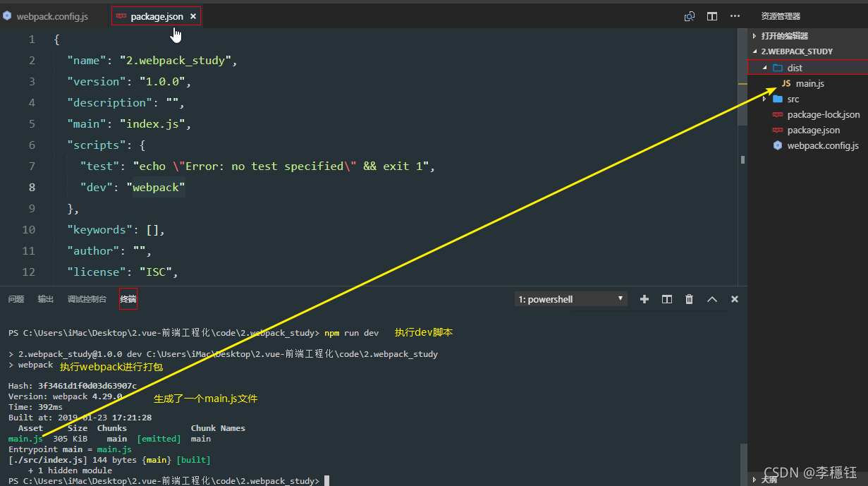Click the "dev" script key on line 8
The width and height of the screenshot is (868, 486).
[x=97, y=187]
